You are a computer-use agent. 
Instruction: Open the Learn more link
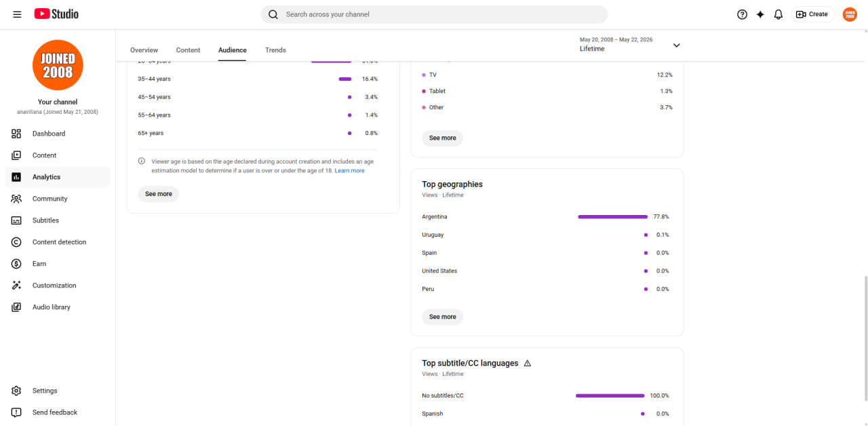pyautogui.click(x=349, y=171)
